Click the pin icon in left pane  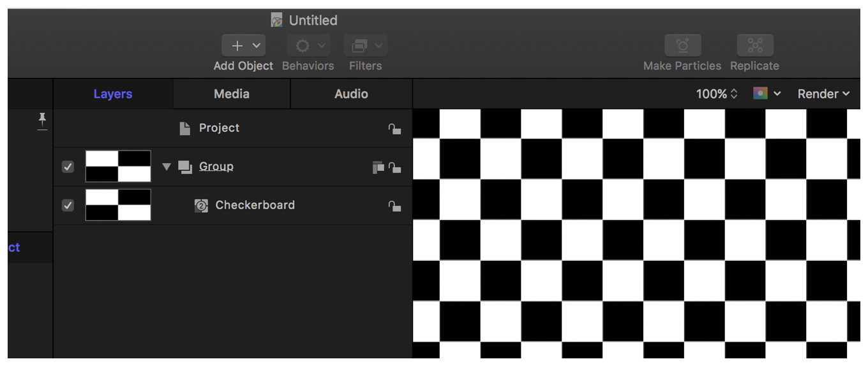42,120
